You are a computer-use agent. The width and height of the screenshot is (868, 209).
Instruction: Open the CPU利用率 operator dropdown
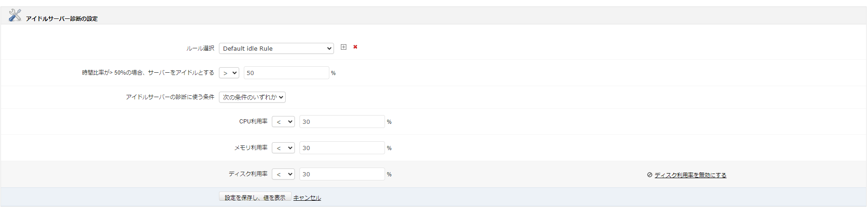click(x=283, y=122)
